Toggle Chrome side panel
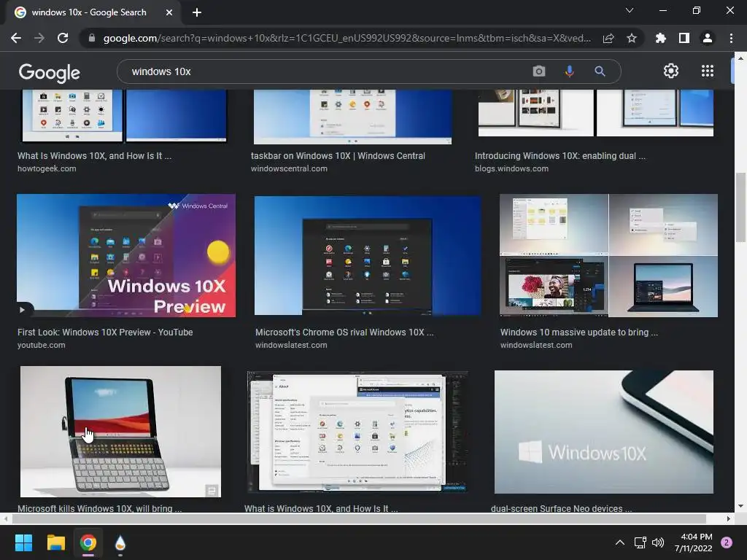The height and width of the screenshot is (560, 747). click(x=684, y=38)
